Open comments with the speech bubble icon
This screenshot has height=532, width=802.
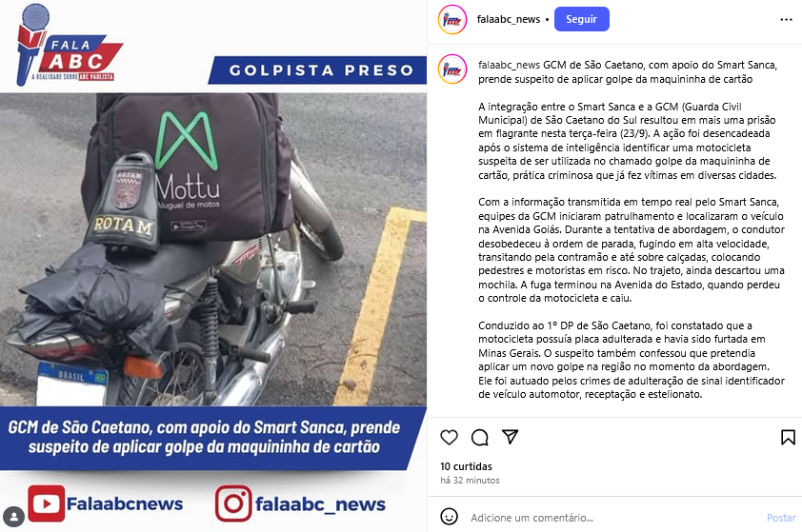480,438
